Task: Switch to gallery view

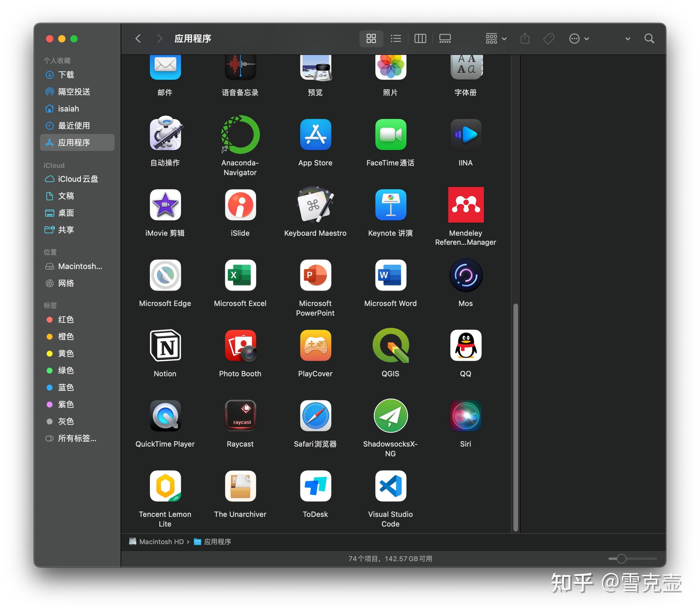Action: click(x=445, y=38)
